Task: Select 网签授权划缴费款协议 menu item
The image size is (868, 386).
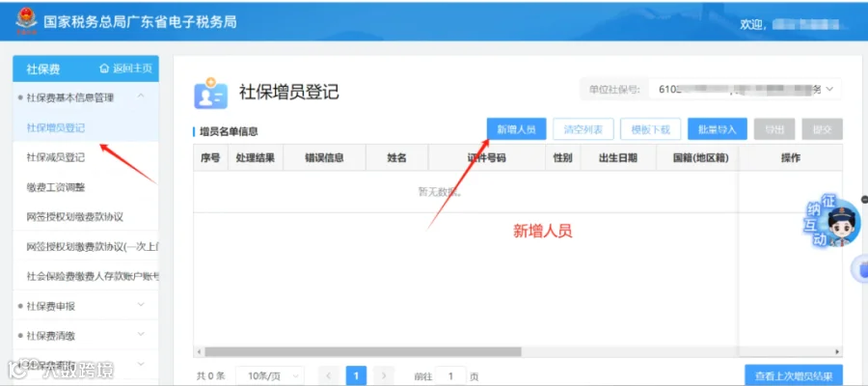Action: coord(86,216)
